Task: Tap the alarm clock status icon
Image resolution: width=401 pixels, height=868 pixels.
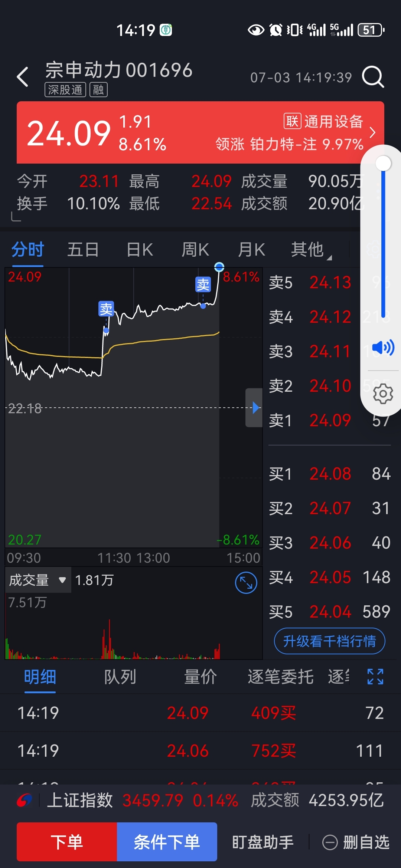Action: click(276, 30)
